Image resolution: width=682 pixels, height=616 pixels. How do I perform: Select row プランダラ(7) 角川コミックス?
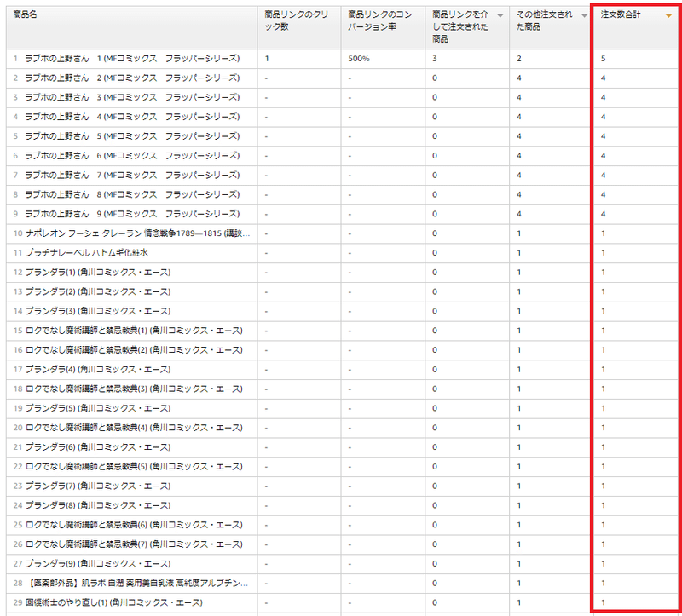click(x=342, y=486)
